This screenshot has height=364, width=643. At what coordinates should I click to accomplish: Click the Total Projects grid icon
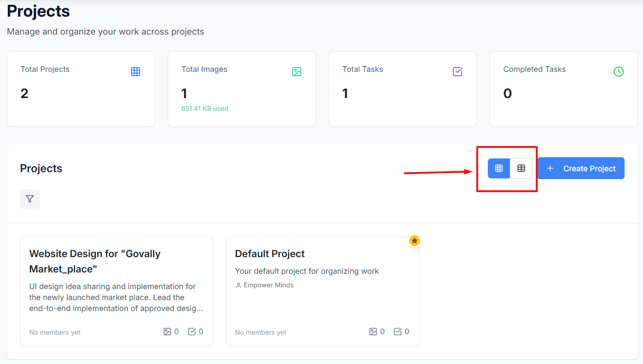[135, 72]
